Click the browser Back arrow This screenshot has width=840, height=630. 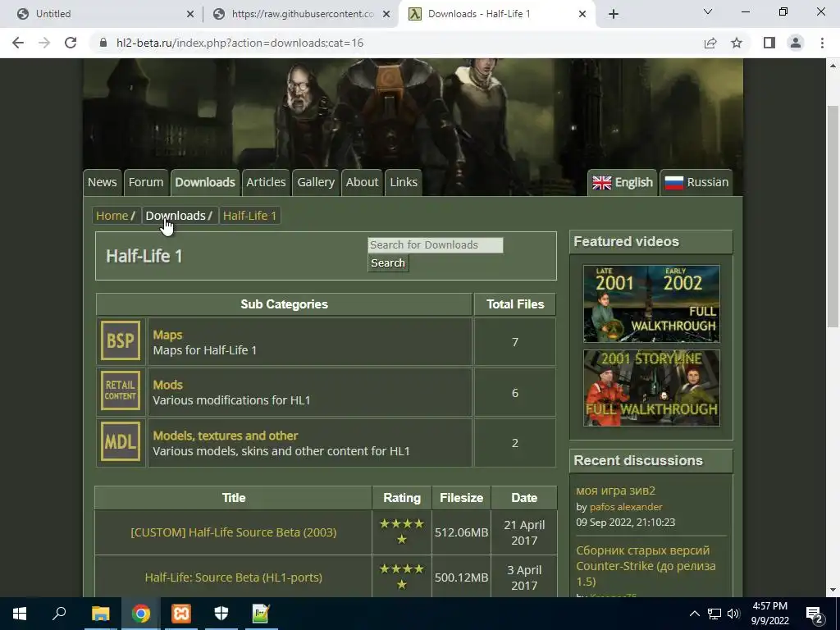18,43
